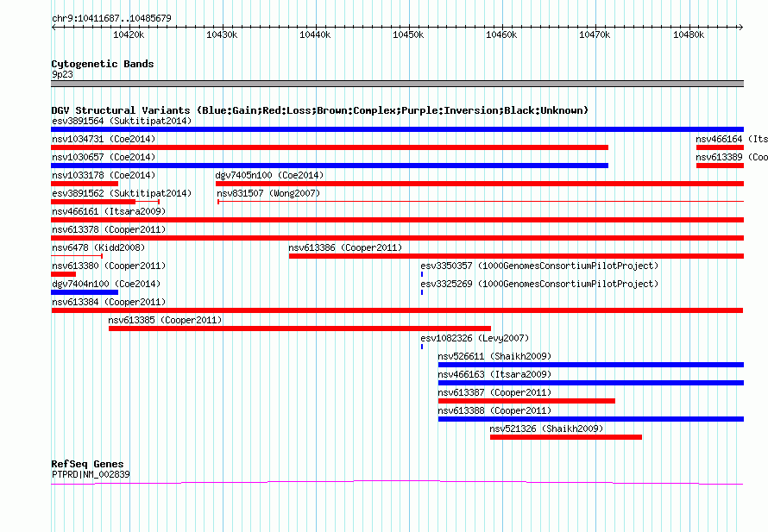Click the 10480k ruler position
Screen dimensions: 768x532
[x=689, y=34]
